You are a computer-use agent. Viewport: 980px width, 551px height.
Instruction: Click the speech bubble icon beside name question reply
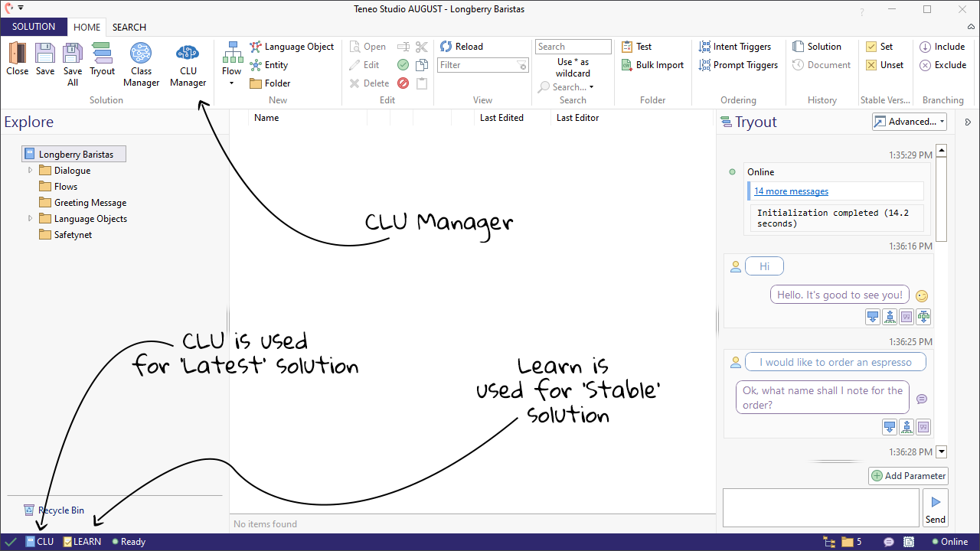pos(922,399)
